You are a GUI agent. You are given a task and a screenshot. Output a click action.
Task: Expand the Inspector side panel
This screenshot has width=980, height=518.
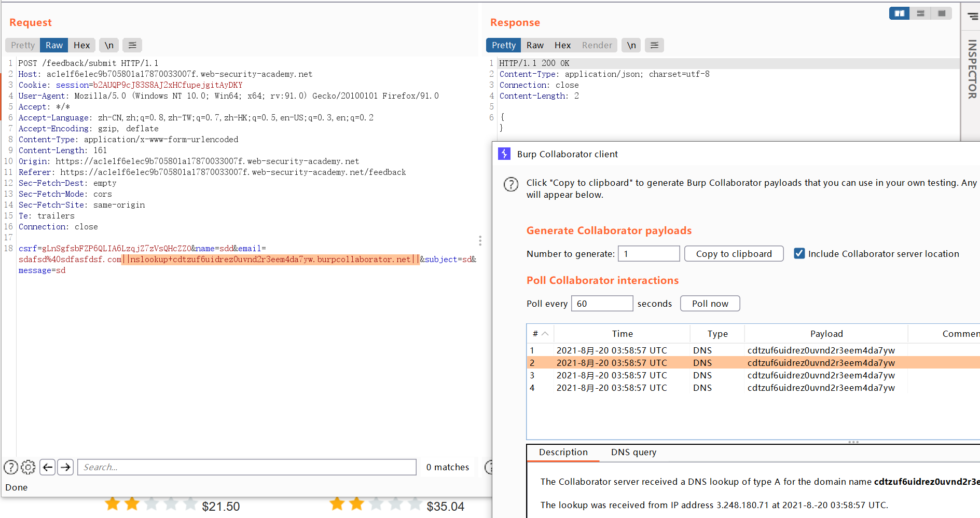point(972,70)
